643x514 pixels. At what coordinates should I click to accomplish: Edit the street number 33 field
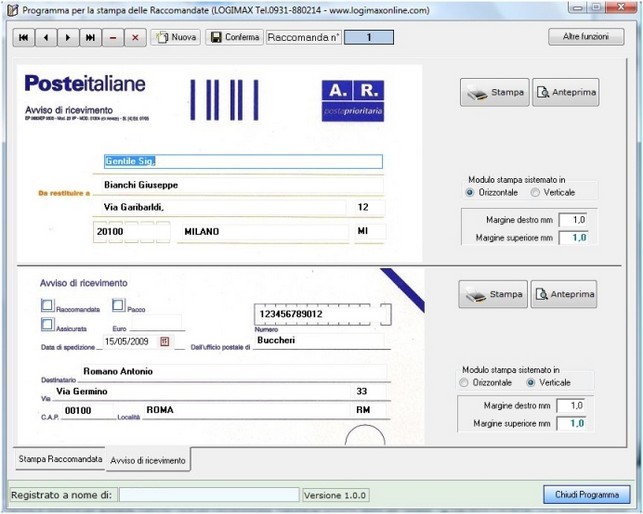(369, 392)
